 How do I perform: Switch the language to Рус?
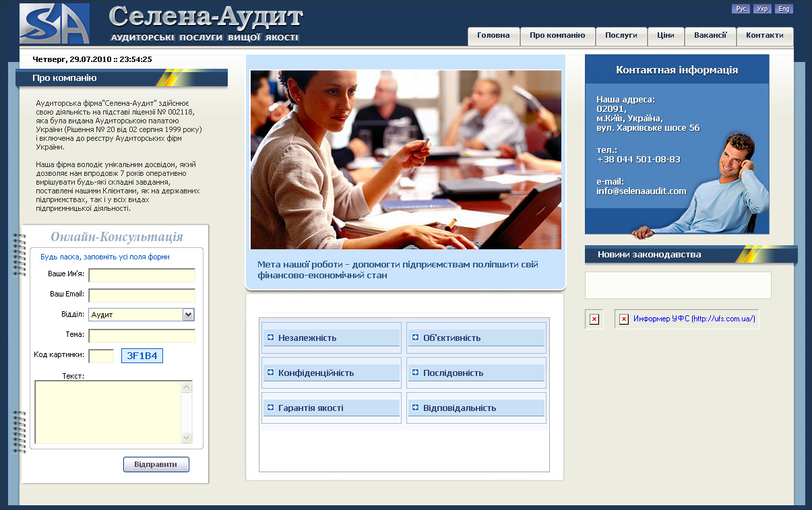741,9
